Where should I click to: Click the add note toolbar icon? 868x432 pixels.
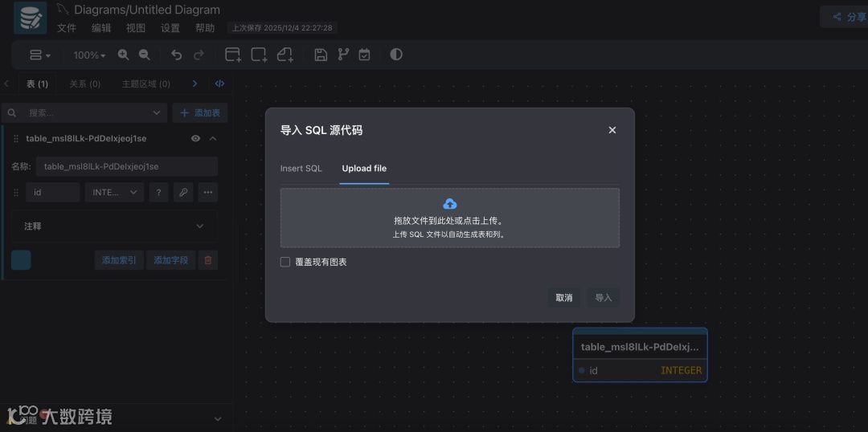tap(285, 55)
